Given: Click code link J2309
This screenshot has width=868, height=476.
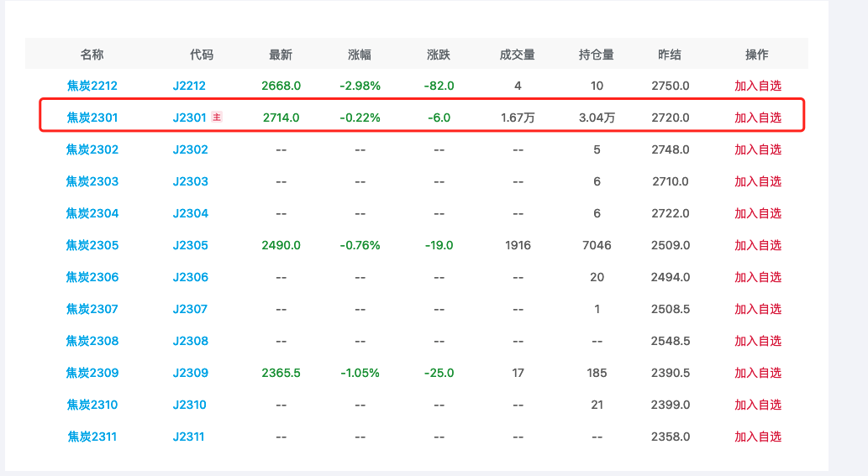Looking at the screenshot, I should (x=190, y=373).
